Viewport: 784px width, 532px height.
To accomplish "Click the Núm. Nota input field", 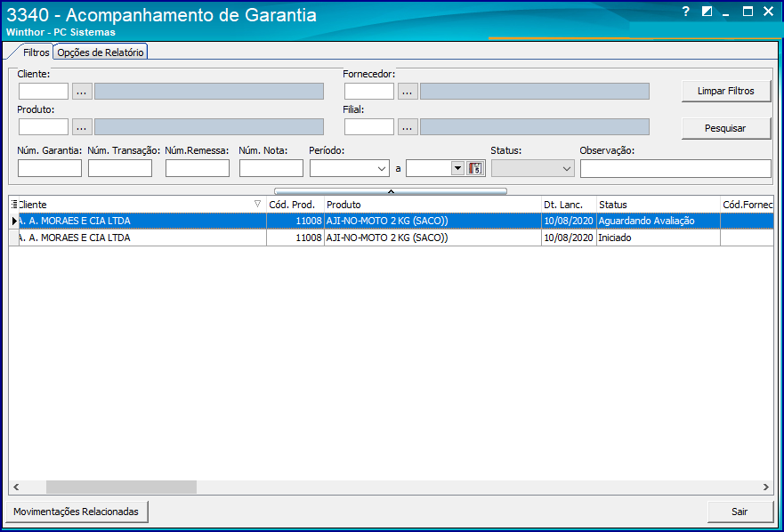I will pyautogui.click(x=271, y=168).
